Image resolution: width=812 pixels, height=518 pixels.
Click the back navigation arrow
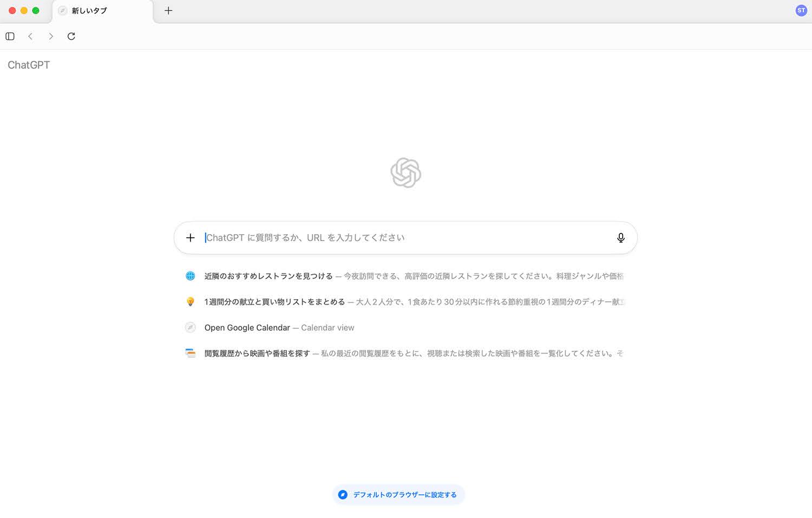tap(30, 36)
